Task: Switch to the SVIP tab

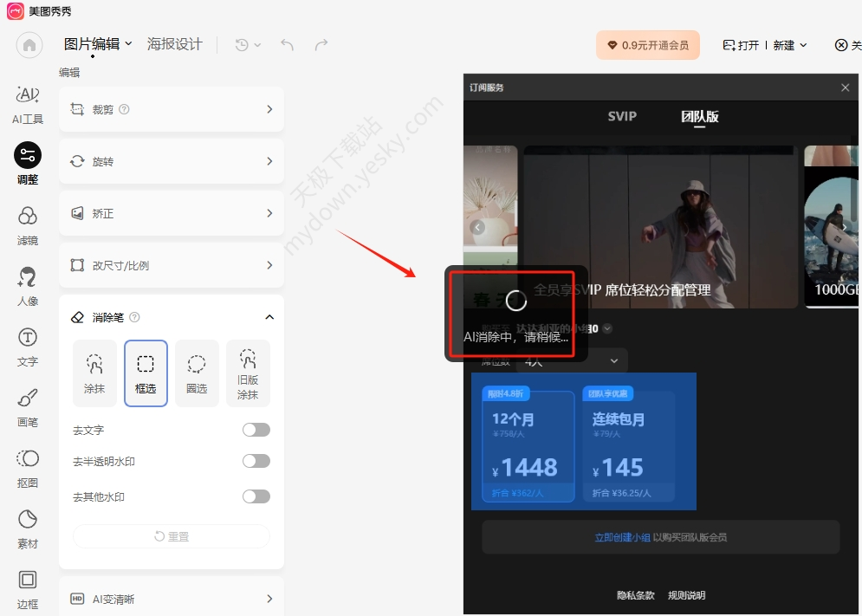Action: [x=622, y=117]
